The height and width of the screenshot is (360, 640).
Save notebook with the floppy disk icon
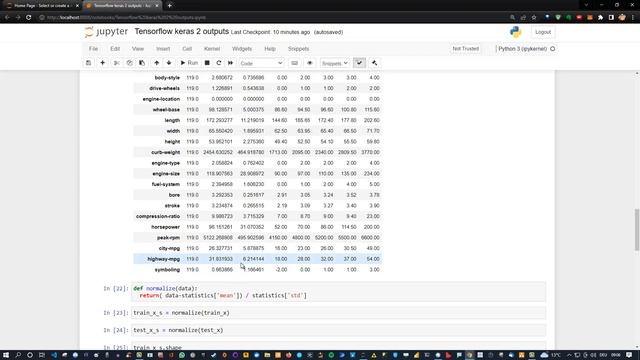click(x=88, y=63)
